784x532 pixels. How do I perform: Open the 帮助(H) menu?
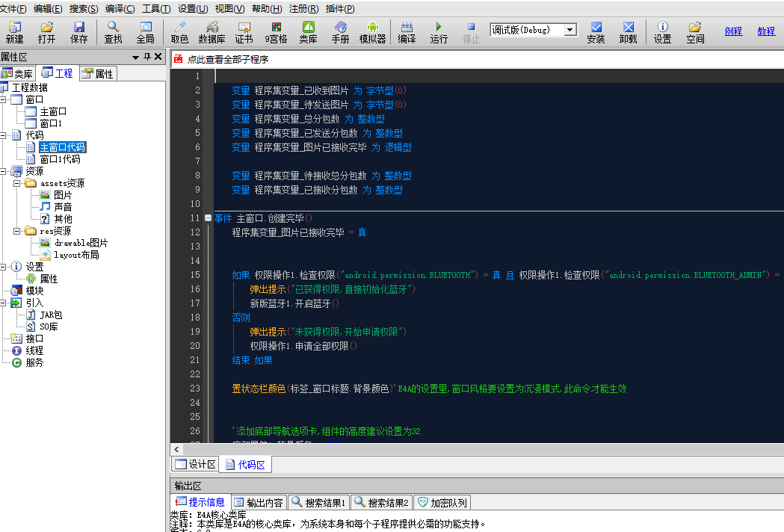pyautogui.click(x=267, y=9)
